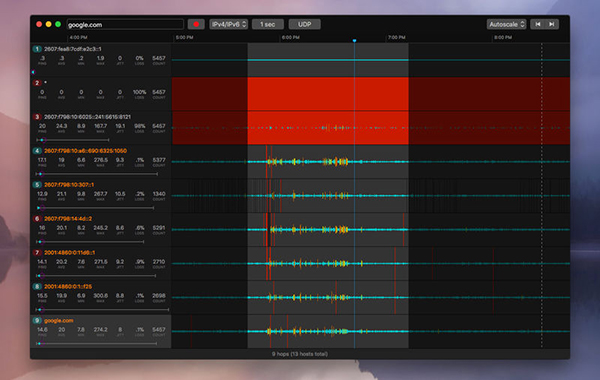Viewport: 600px width, 380px height.
Task: Select hop address 2607:f798:10:307::1
Action: [69, 185]
